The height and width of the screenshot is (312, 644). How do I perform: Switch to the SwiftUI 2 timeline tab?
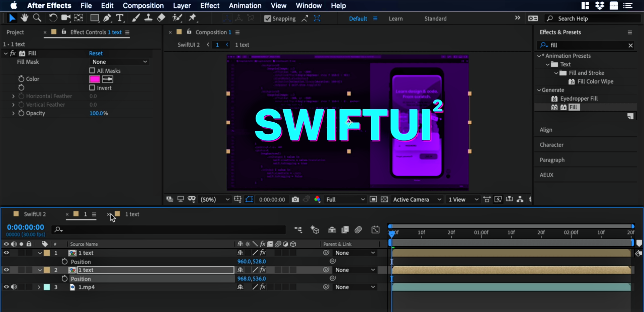pyautogui.click(x=35, y=214)
